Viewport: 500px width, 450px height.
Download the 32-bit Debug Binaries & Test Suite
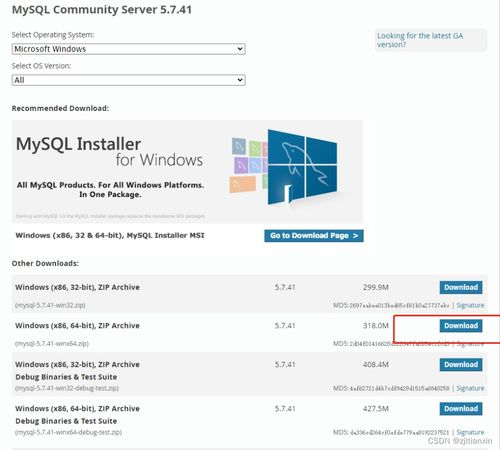click(461, 365)
